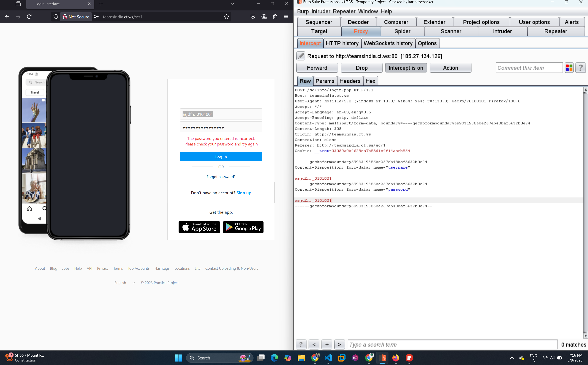
Task: Go to previous search match
Action: 314,345
